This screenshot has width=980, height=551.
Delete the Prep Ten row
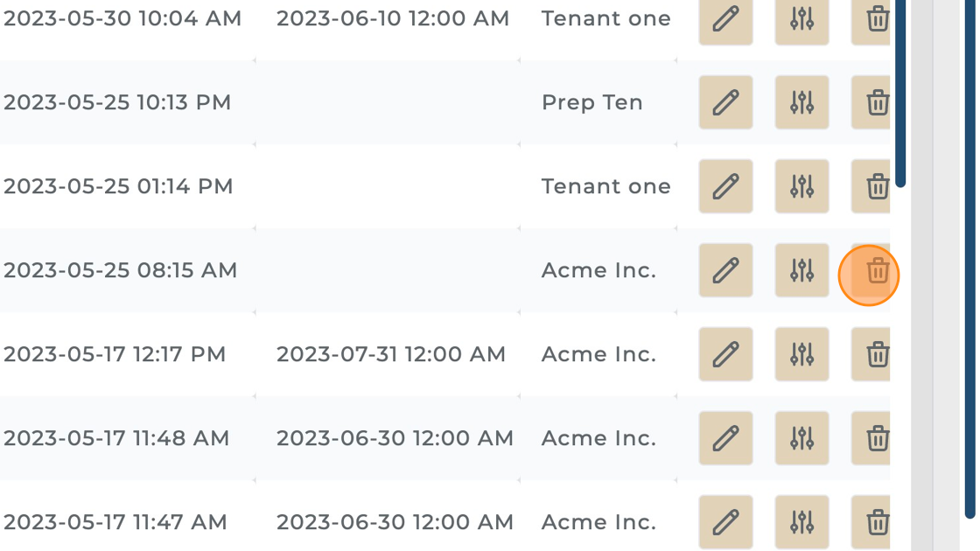tap(875, 102)
